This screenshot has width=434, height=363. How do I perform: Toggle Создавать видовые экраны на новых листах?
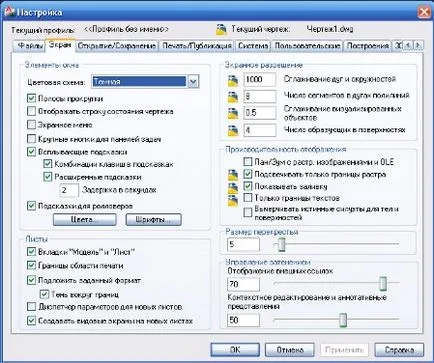(x=31, y=321)
